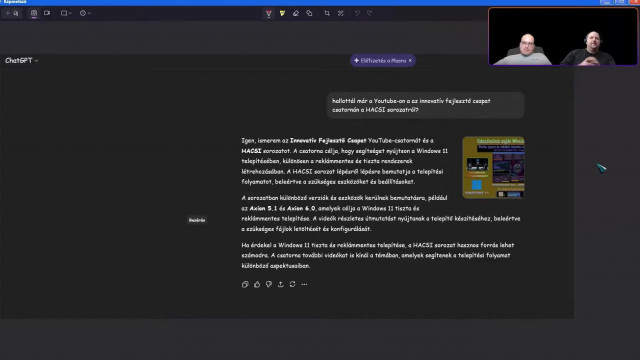Screen dimensions: 640x360
Task: Click the small tooltip label left of response
Action: [197, 220]
